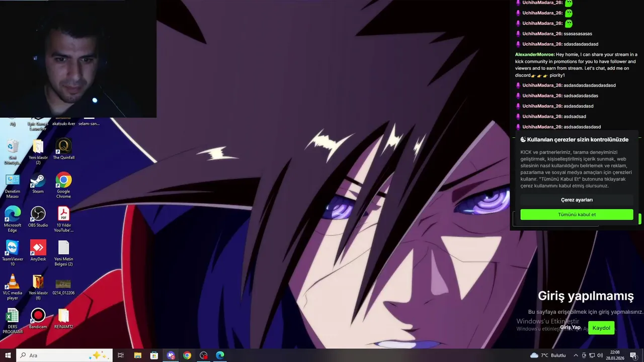Click the AlexanderMonroe username in chat
The width and height of the screenshot is (644, 362).
[534, 54]
